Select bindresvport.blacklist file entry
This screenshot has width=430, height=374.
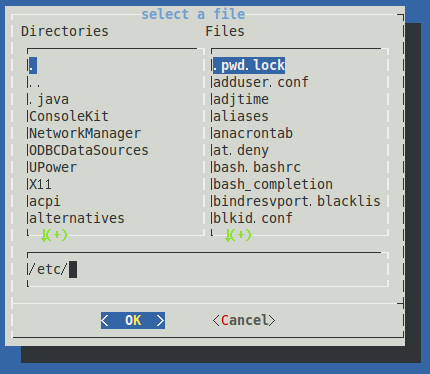click(297, 201)
